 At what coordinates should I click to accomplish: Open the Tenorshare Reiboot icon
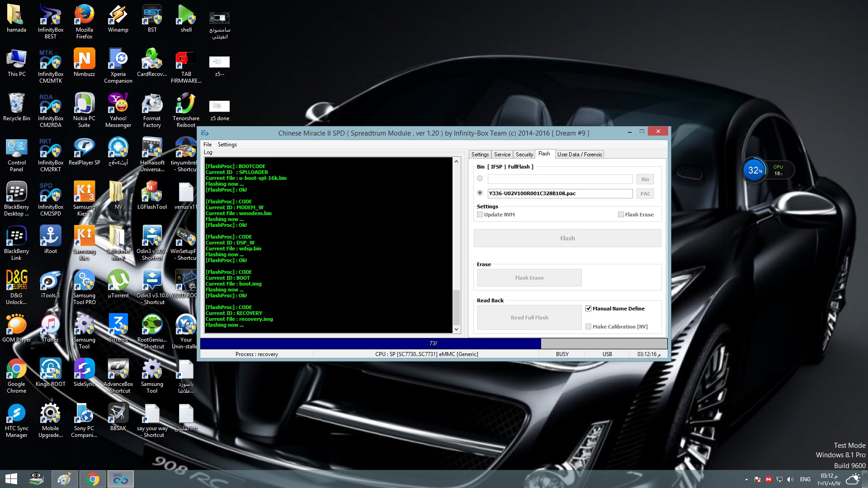coord(186,110)
